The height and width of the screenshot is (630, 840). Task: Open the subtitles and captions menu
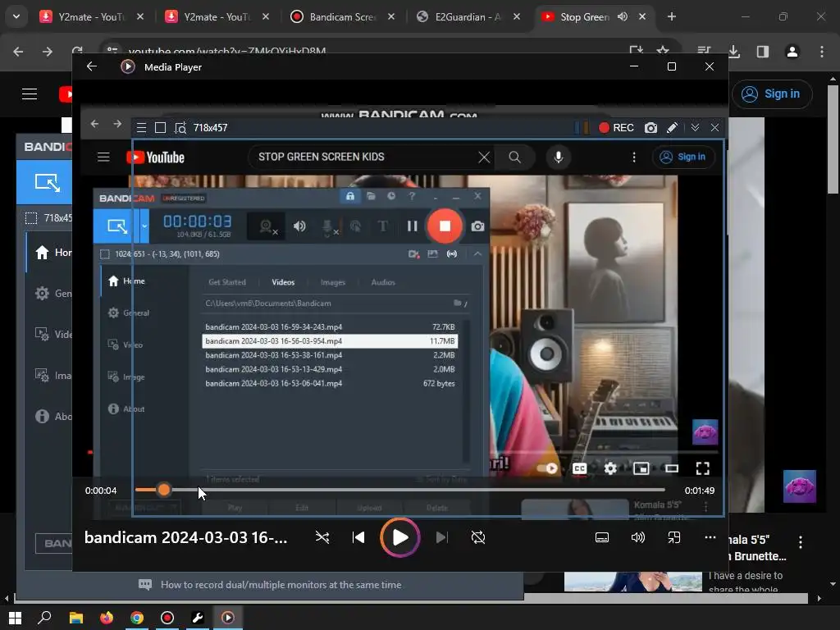pos(602,537)
